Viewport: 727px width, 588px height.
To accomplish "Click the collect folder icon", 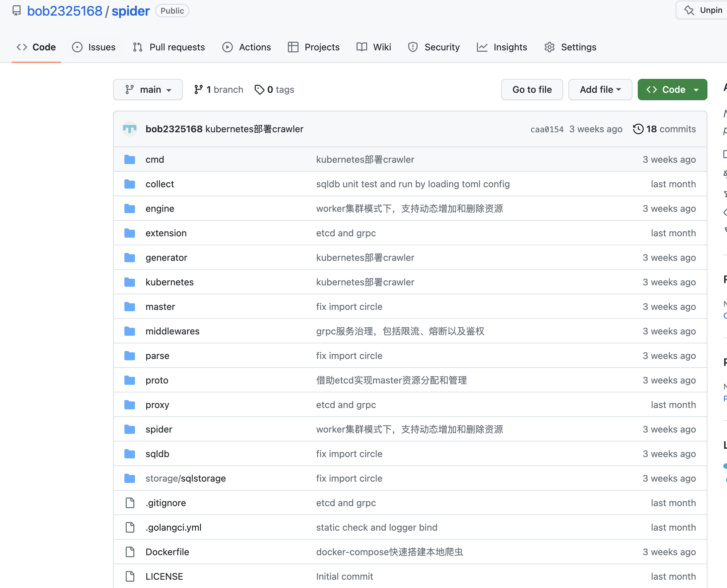I will (129, 184).
